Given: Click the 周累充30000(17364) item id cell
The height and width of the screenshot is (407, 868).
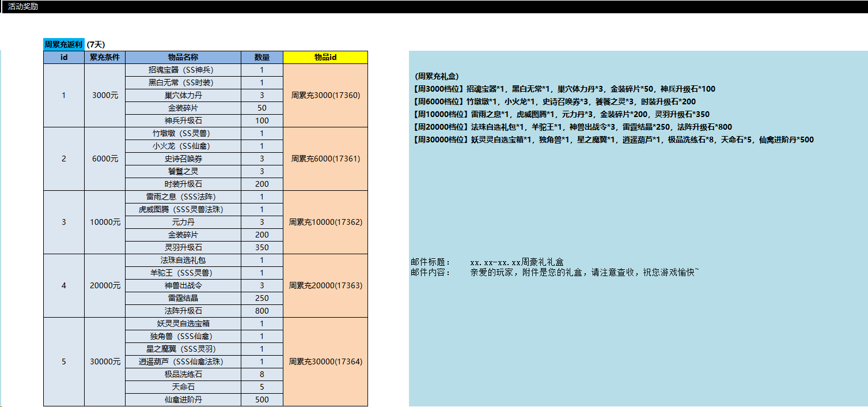Looking at the screenshot, I should pyautogui.click(x=325, y=361).
